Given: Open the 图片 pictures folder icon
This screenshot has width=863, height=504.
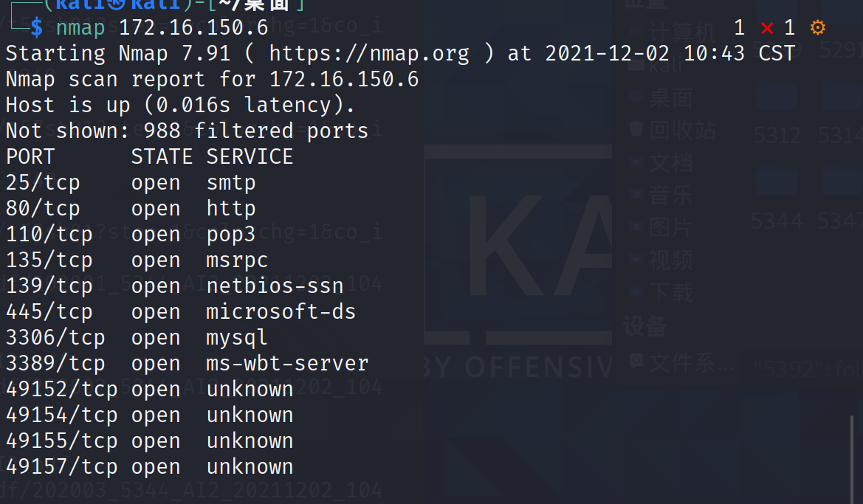Looking at the screenshot, I should tap(636, 227).
